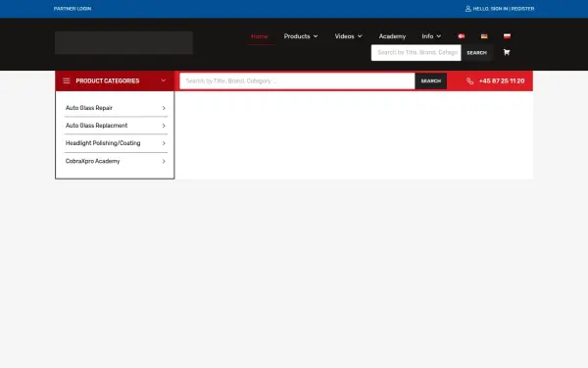Click the Search button in red bar

[430, 81]
